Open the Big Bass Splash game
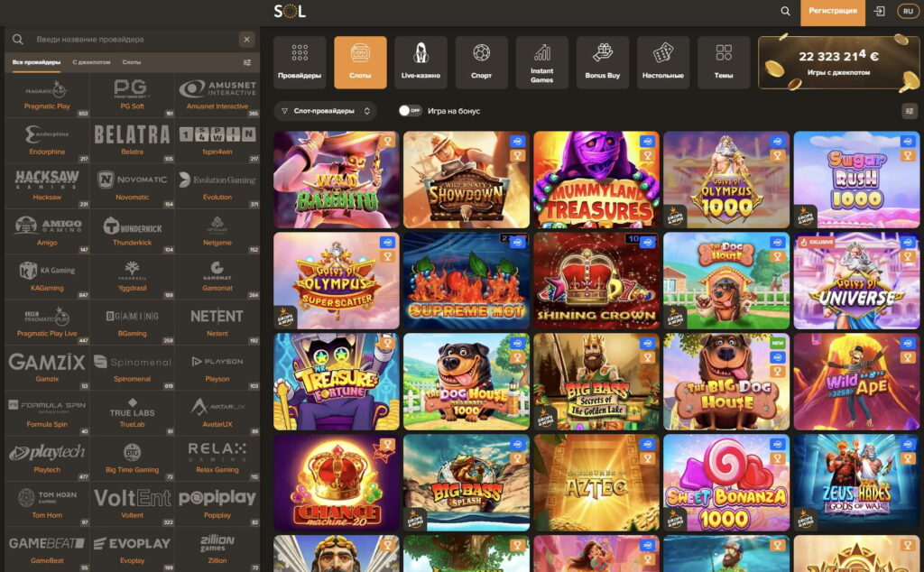The height and width of the screenshot is (572, 924). 467,483
